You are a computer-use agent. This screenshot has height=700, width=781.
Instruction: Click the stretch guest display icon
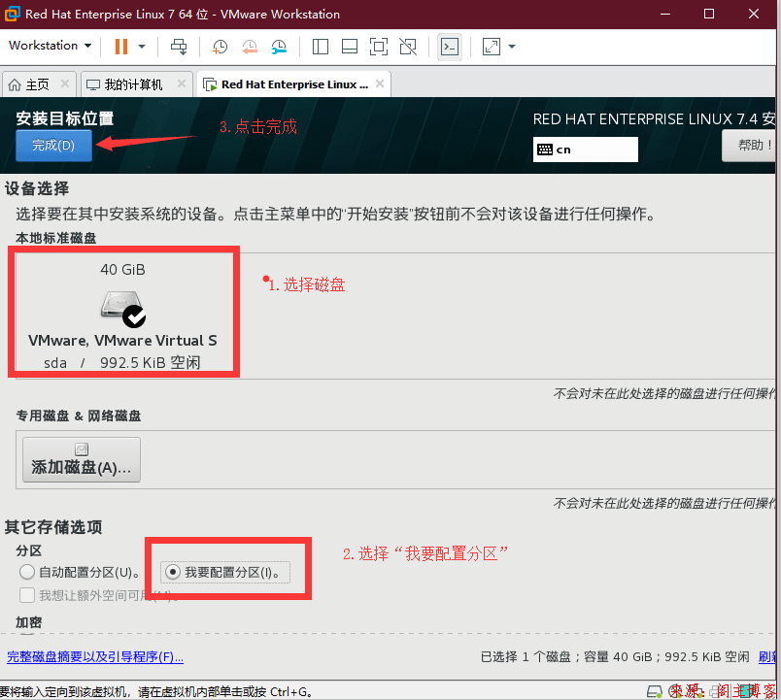[492, 47]
